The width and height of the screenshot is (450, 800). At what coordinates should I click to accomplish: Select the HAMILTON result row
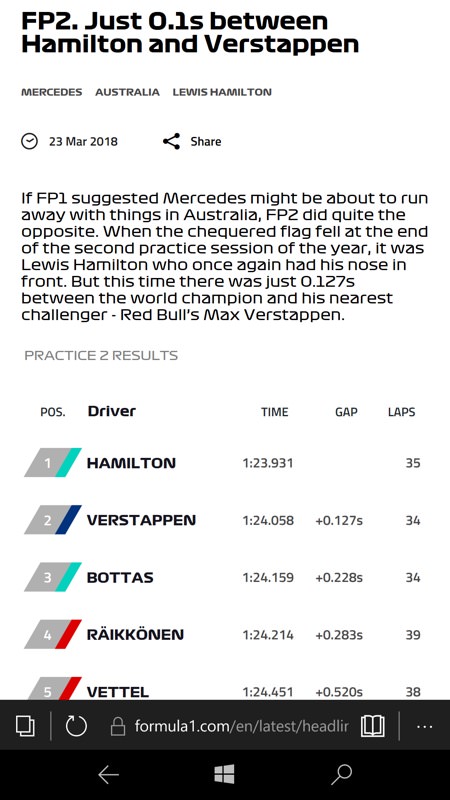225,463
